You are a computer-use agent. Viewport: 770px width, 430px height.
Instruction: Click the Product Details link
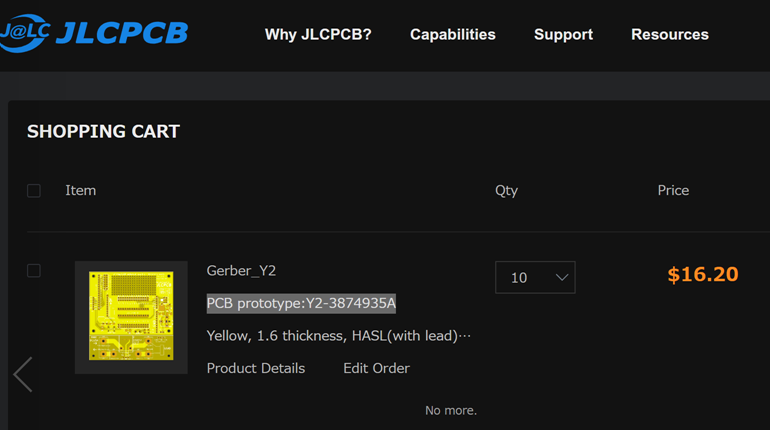pyautogui.click(x=256, y=368)
